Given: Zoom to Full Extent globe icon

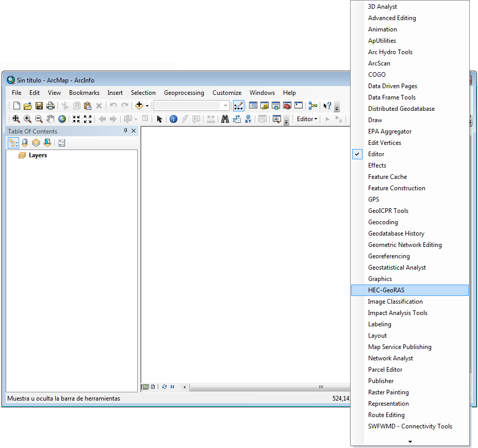Looking at the screenshot, I should [62, 119].
